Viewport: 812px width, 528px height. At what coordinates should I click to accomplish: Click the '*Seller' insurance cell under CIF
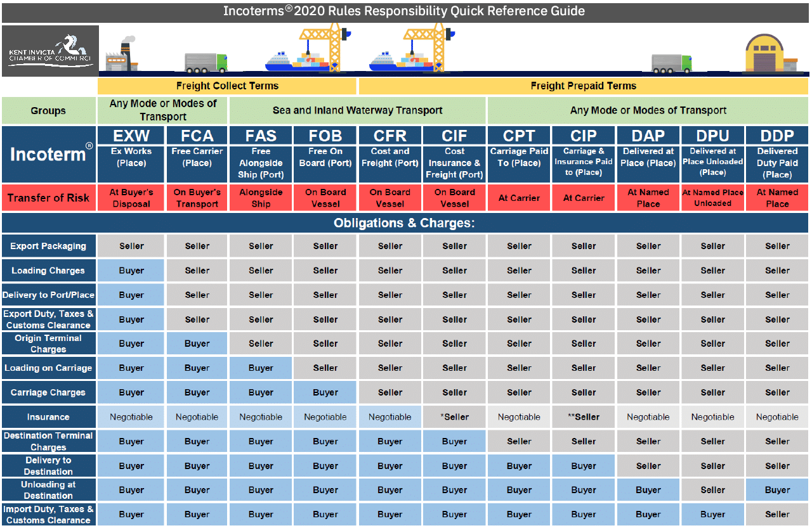(x=454, y=417)
